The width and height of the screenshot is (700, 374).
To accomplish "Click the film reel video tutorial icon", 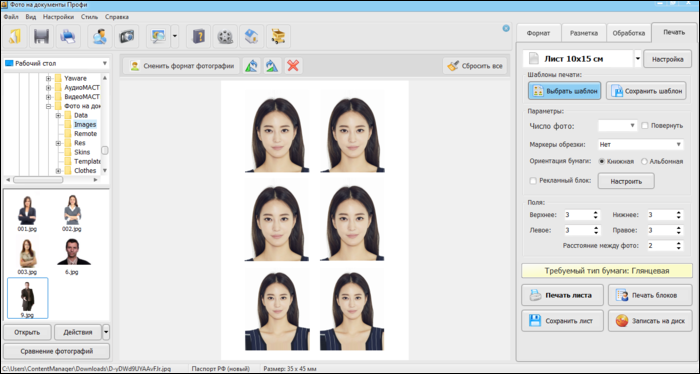I will (225, 37).
